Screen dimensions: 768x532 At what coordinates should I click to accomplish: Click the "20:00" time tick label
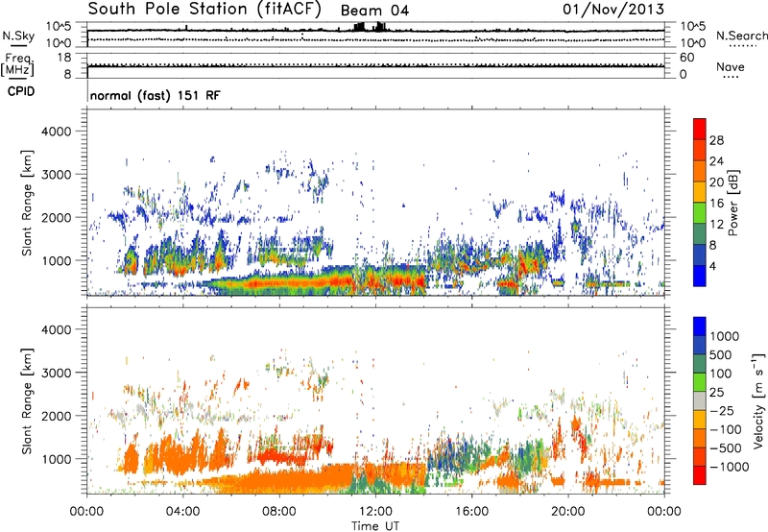[x=567, y=512]
